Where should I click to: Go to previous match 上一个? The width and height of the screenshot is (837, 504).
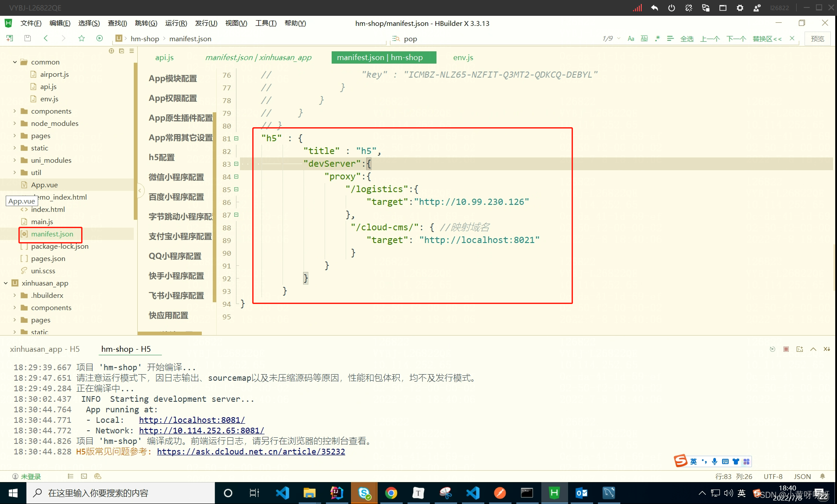[x=710, y=39]
